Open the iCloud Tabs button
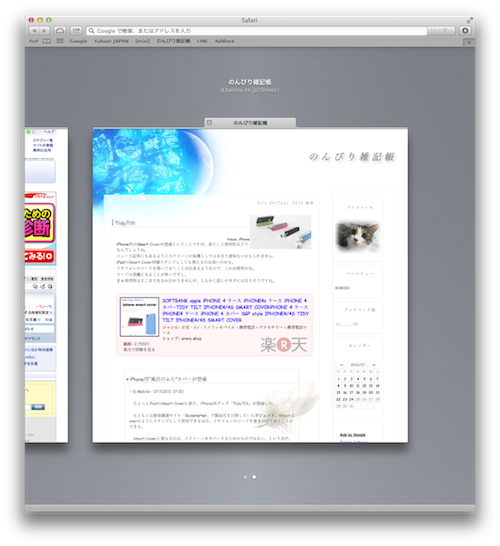Viewport: 500px width, 546px height. point(60,31)
